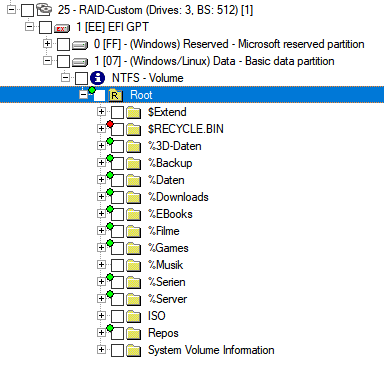The width and height of the screenshot is (384, 366).
Task: Select '1 [EE] EFI GPT' text
Action: [112, 27]
